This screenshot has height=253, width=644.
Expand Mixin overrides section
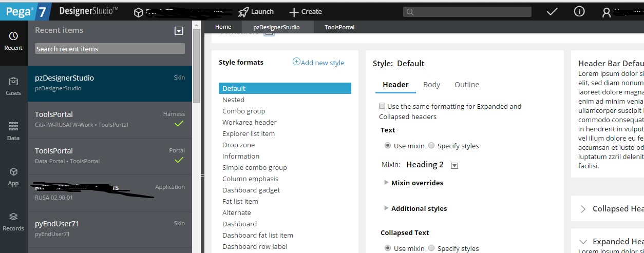click(386, 182)
